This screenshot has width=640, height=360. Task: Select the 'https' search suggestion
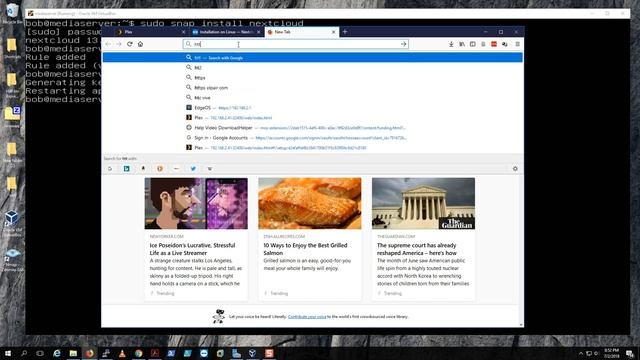[x=312, y=78]
